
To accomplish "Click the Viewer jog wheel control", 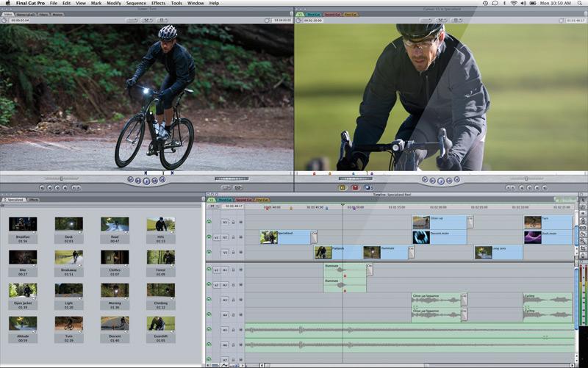I will point(232,178).
